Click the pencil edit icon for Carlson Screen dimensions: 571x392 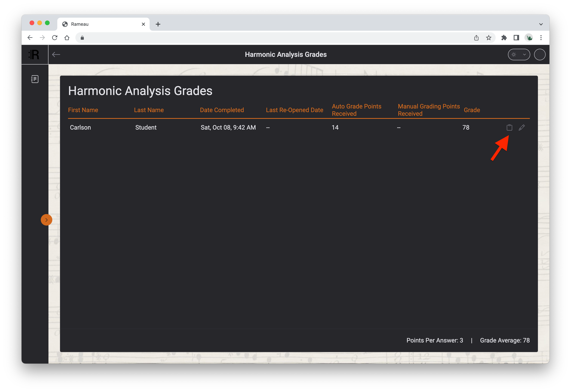point(522,127)
